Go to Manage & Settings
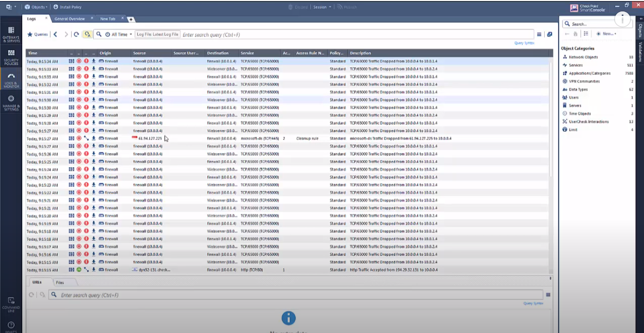 pyautogui.click(x=11, y=102)
